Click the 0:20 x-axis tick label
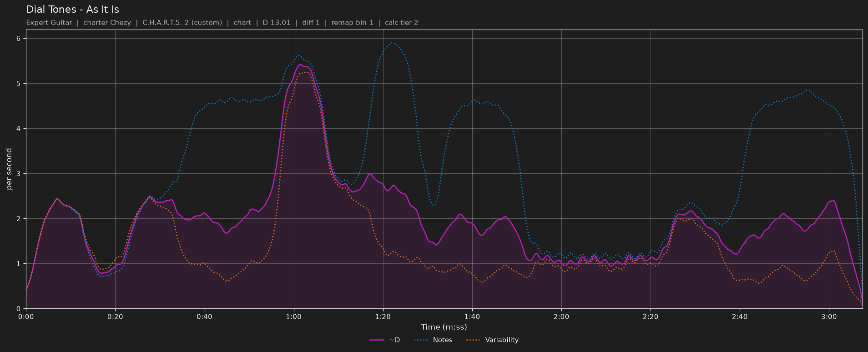 (115, 317)
